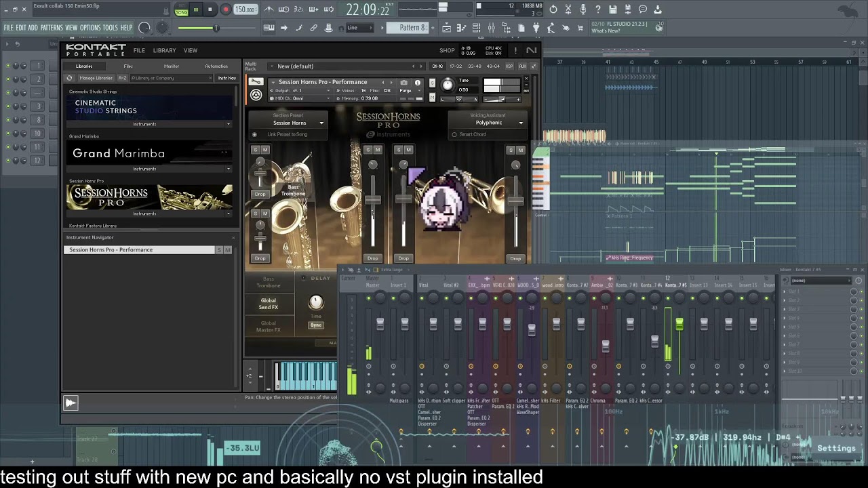Toggle the delay Sync button

(316, 325)
